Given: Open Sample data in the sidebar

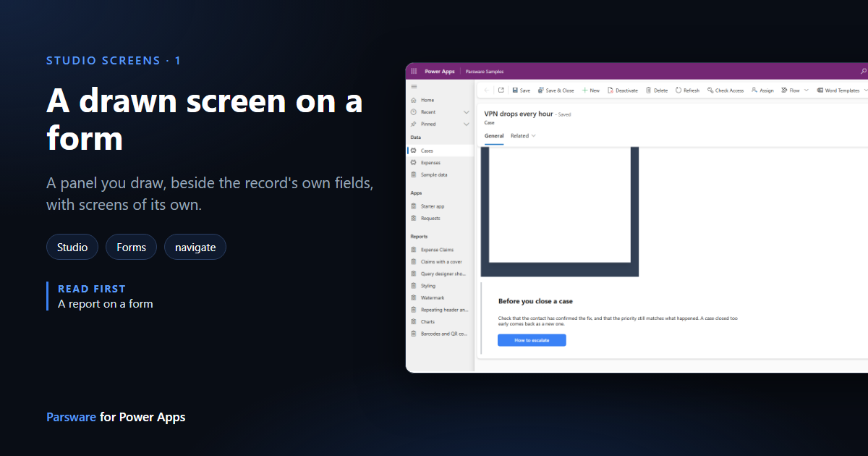Looking at the screenshot, I should [440, 174].
